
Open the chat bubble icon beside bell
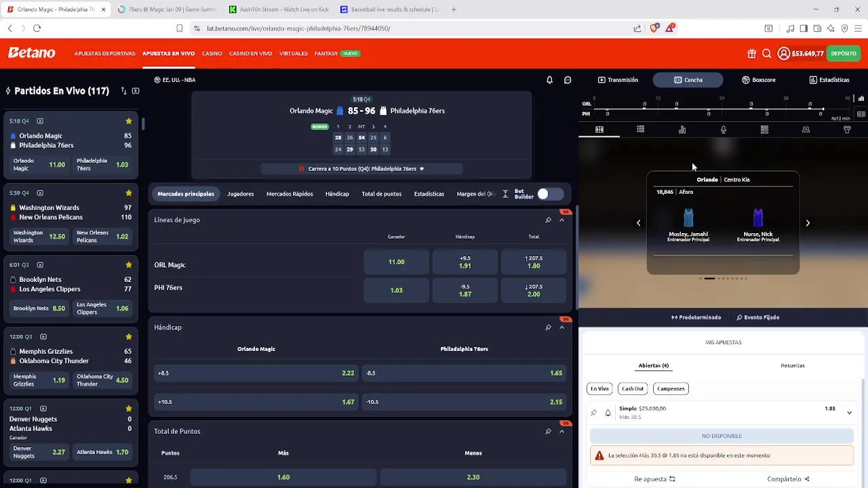(568, 80)
